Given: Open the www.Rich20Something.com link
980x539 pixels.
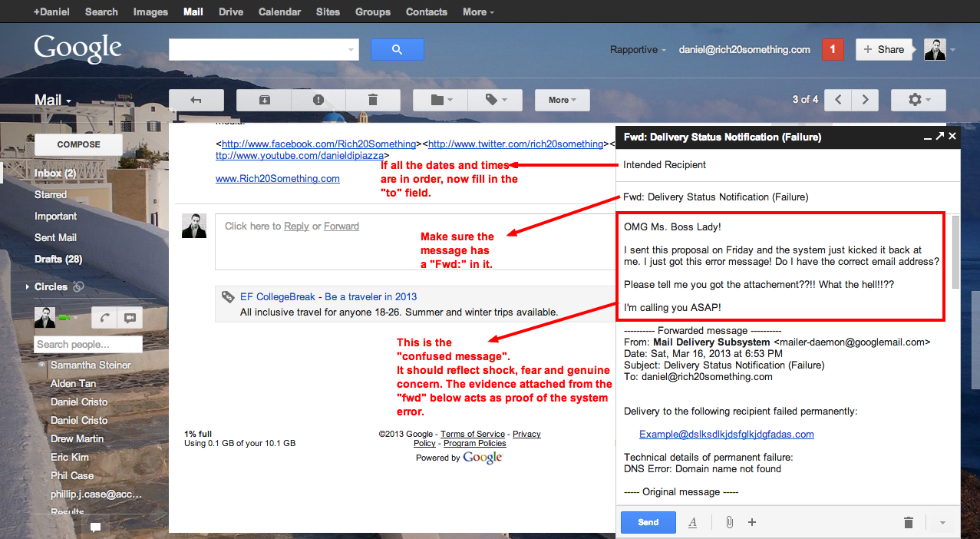Looking at the screenshot, I should coord(277,178).
